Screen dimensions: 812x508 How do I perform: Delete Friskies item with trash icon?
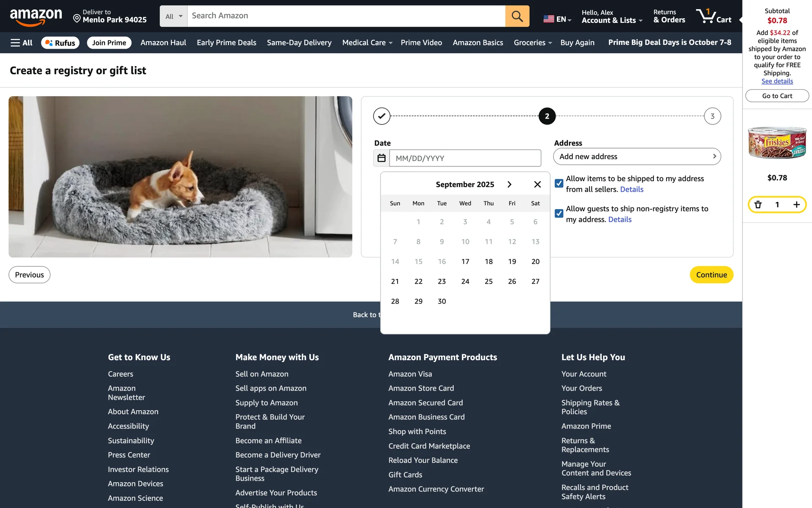pos(758,204)
